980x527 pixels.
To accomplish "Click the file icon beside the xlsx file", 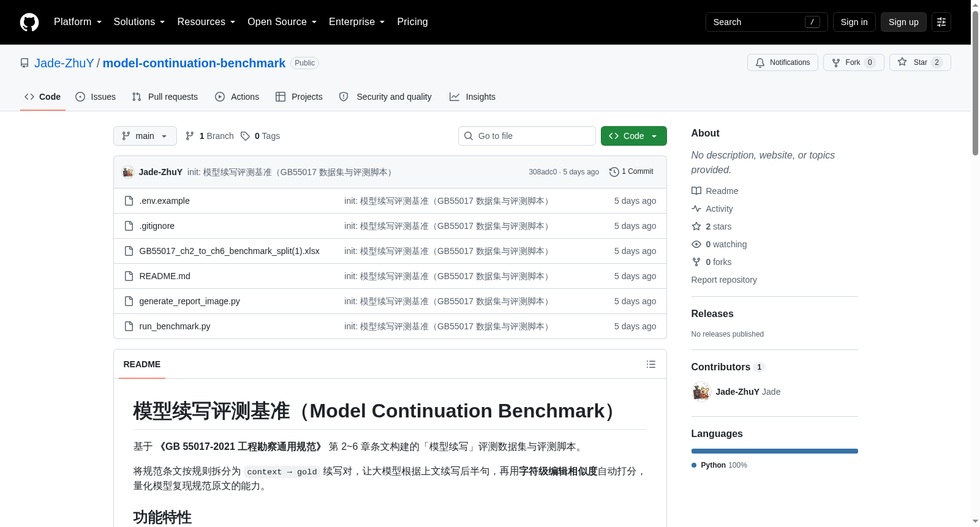I will 129,251.
